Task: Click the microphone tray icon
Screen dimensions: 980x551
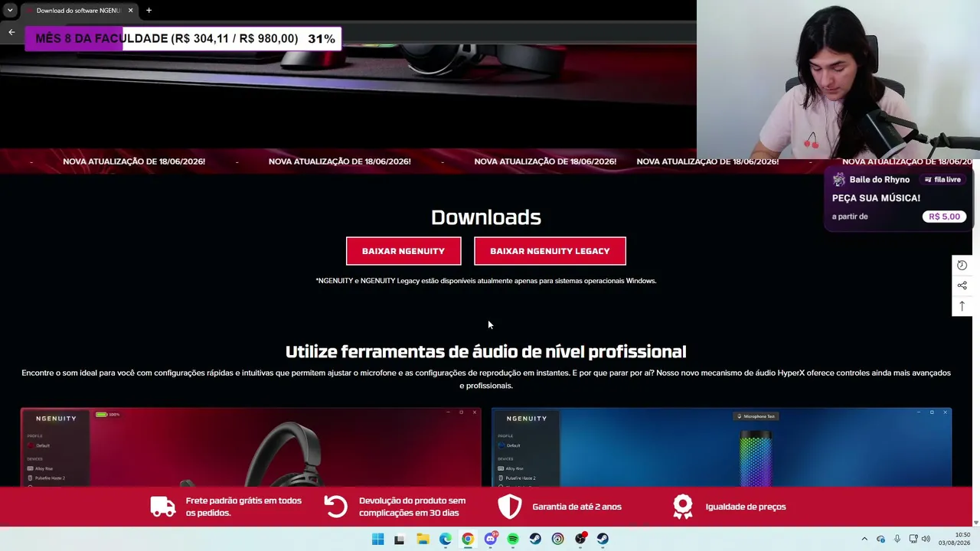Action: coord(897,539)
